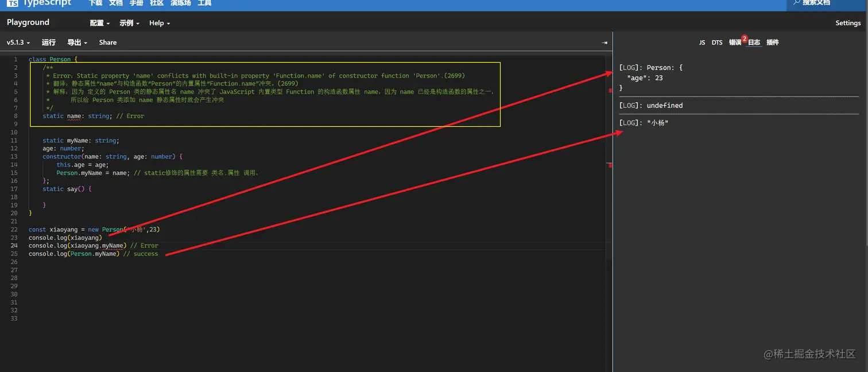Switch to the DTS tab
Screen dimensions: 868x372
click(717, 42)
